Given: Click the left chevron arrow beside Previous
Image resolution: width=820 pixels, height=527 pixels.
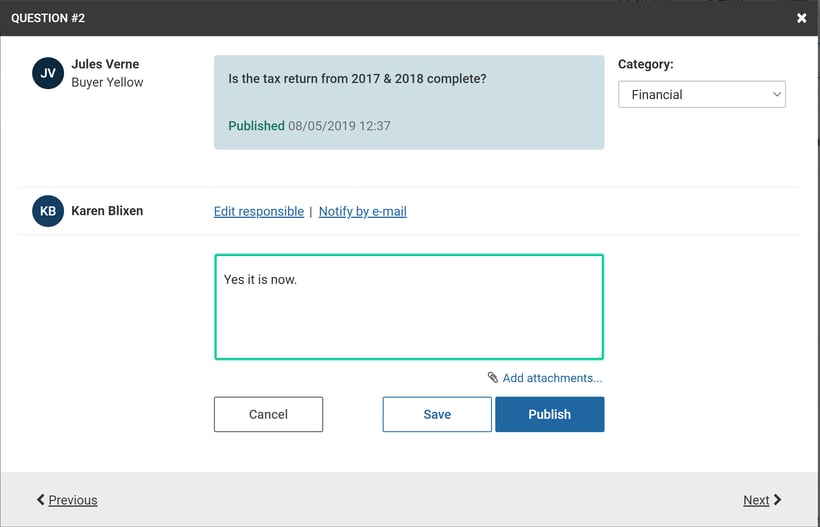Looking at the screenshot, I should click(41, 500).
